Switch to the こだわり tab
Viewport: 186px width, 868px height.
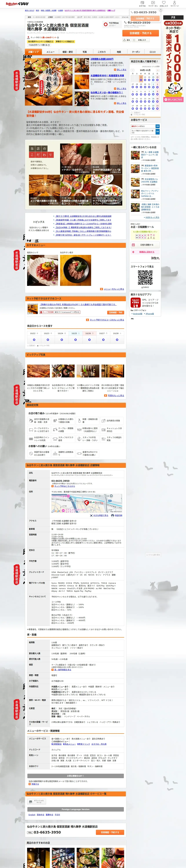[x=102, y=52]
